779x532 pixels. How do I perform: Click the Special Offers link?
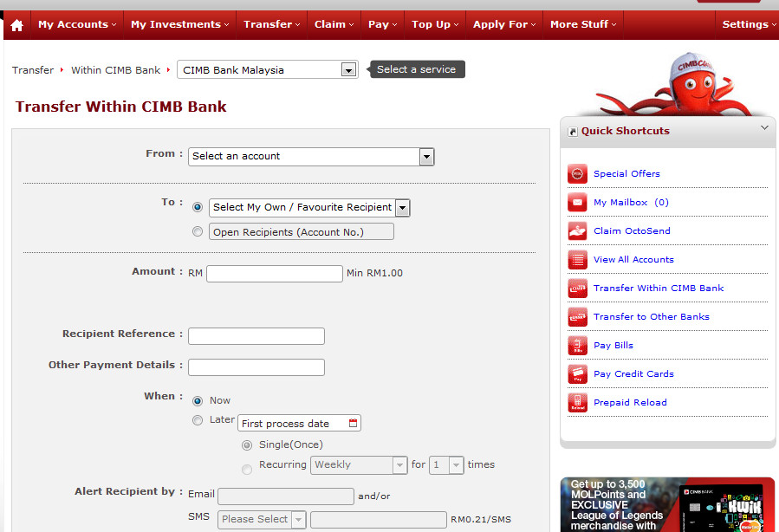click(x=626, y=174)
